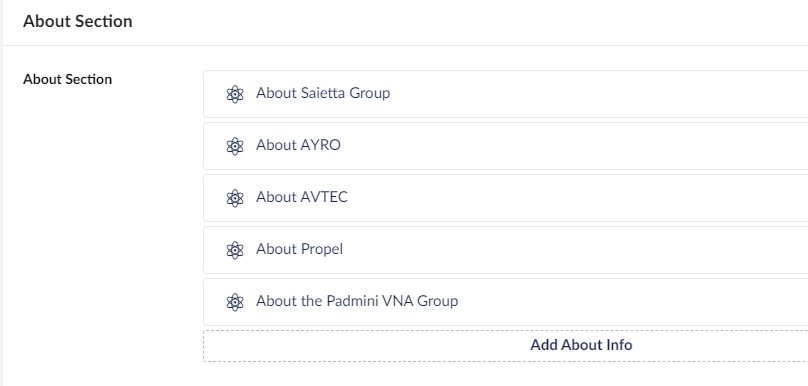Click the bold About Section panel heading
The width and height of the screenshot is (808, 386).
78,21
